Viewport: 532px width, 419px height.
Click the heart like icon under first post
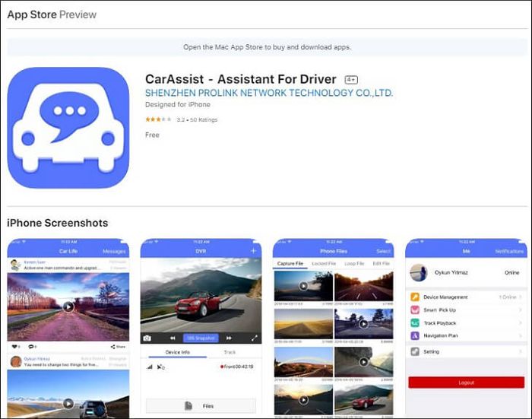point(13,346)
